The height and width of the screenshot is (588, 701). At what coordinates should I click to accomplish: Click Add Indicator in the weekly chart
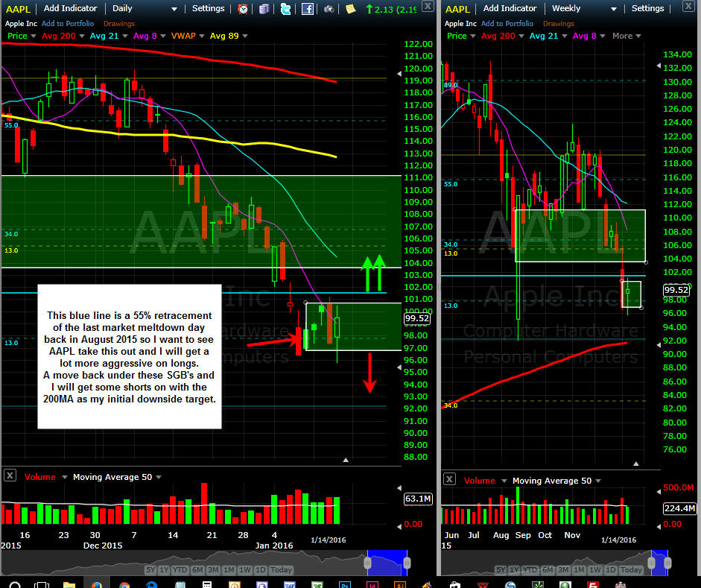click(510, 8)
